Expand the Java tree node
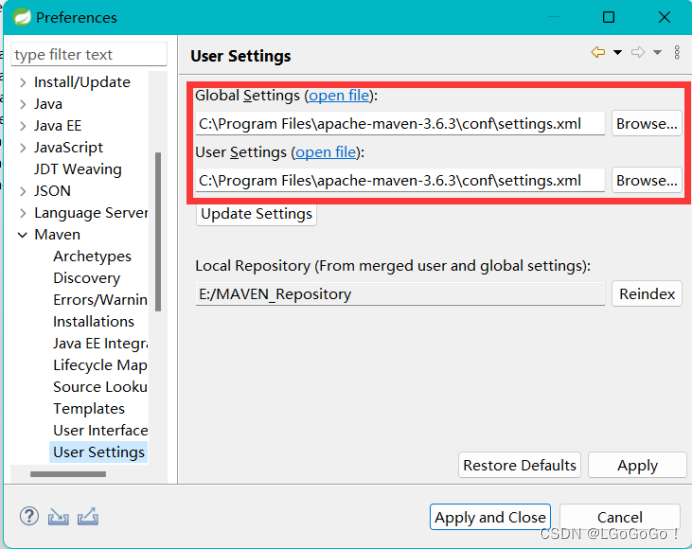Image resolution: width=692 pixels, height=549 pixels. coord(22,104)
